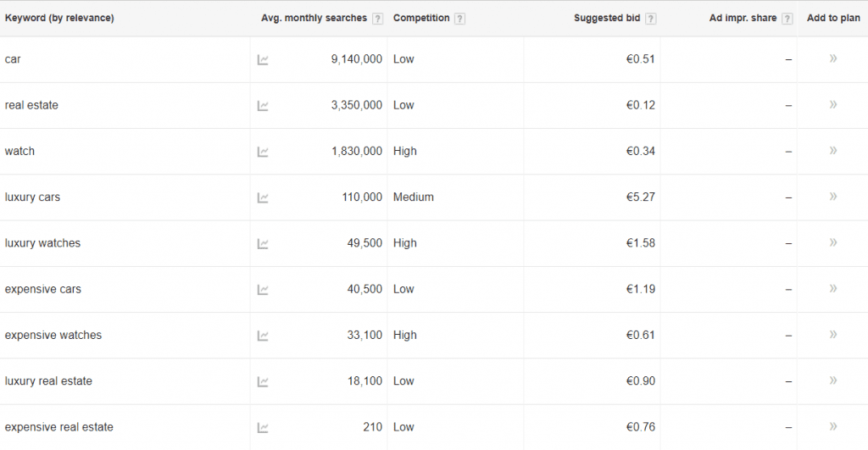Show search trend graph for "luxury cars"

pos(263,197)
